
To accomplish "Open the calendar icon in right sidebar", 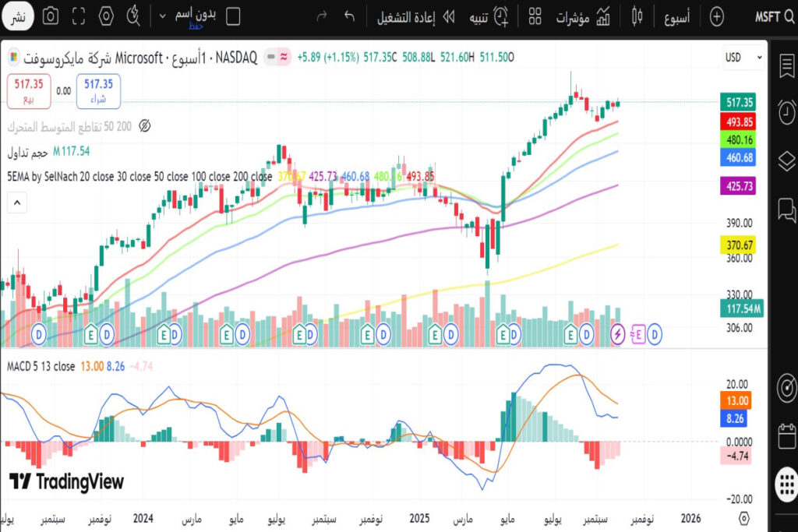I will [x=786, y=433].
